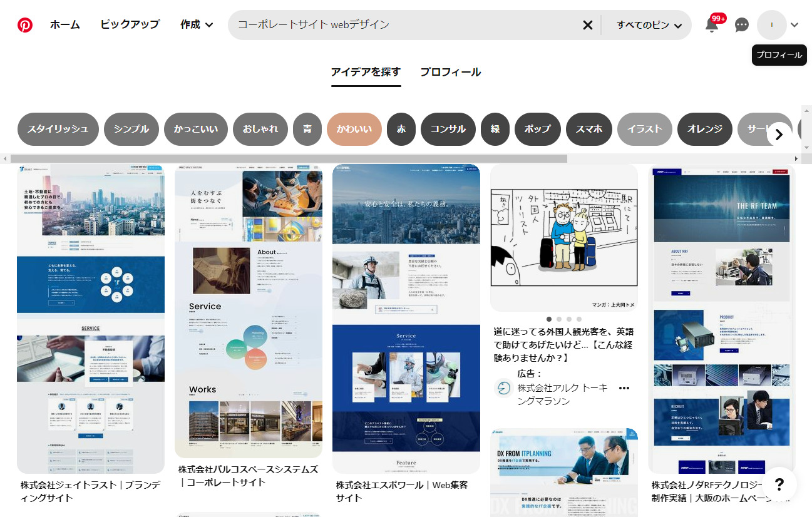Open the すべてのピン filter dropdown
Screen dimensions: 812x517
tap(647, 24)
